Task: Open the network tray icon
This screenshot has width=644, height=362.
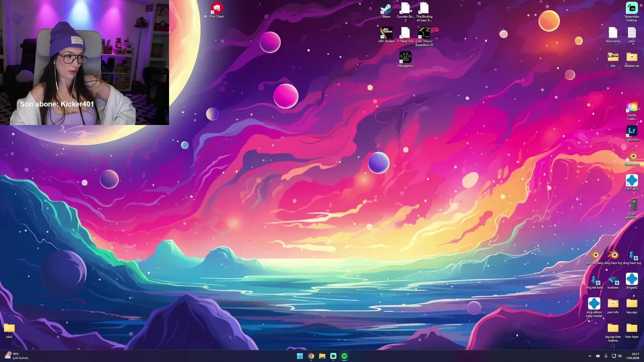Action: click(613, 356)
